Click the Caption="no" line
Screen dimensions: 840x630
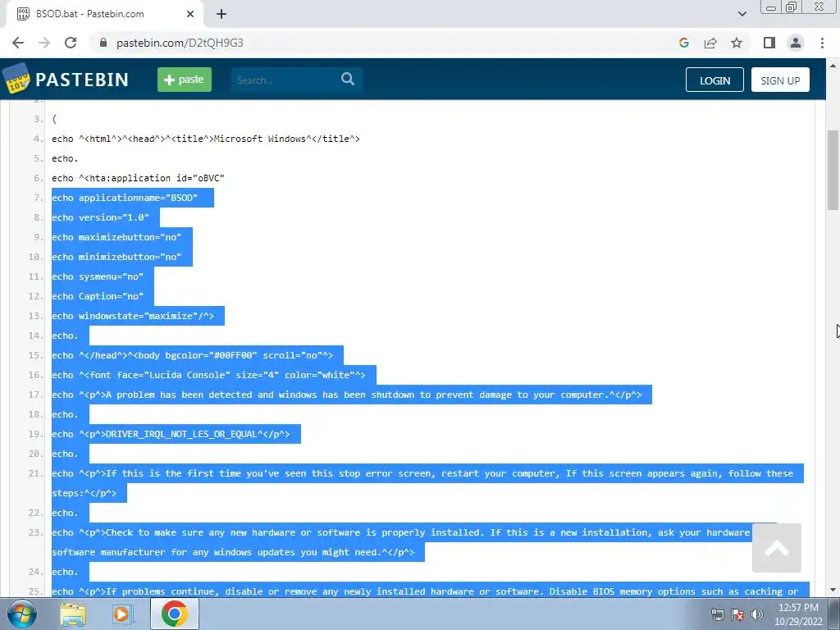98,296
